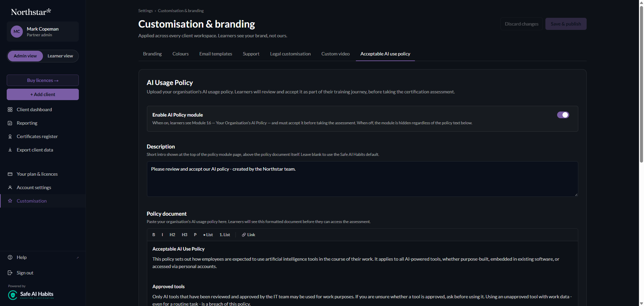The image size is (644, 306).
Task: Click the Export client data download icon
Action: point(10,150)
